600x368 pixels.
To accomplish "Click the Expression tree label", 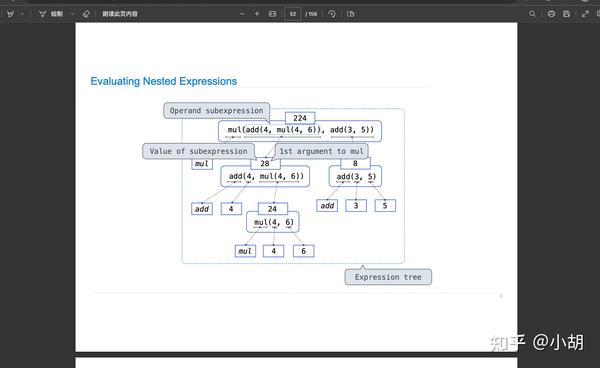I will (388, 277).
